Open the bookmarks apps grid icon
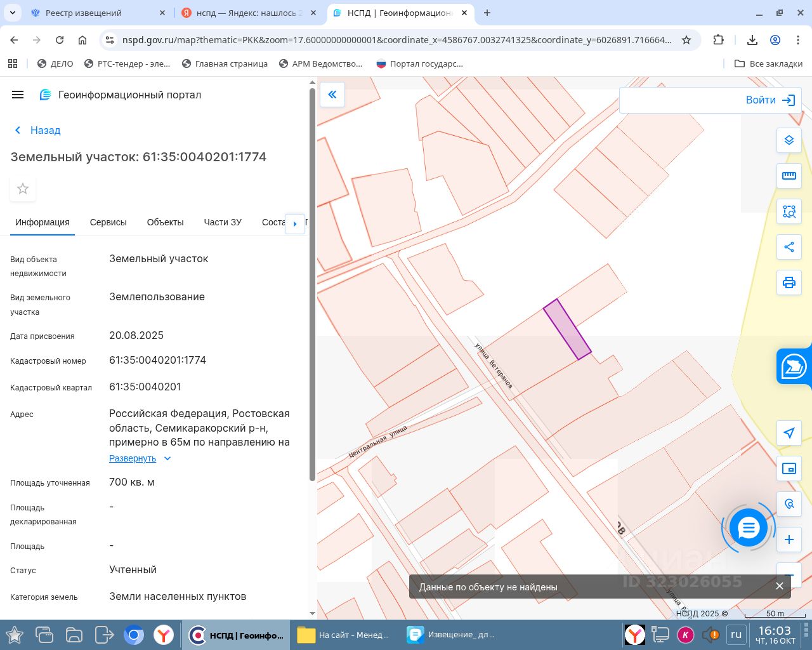This screenshot has height=650, width=812. coord(13,63)
